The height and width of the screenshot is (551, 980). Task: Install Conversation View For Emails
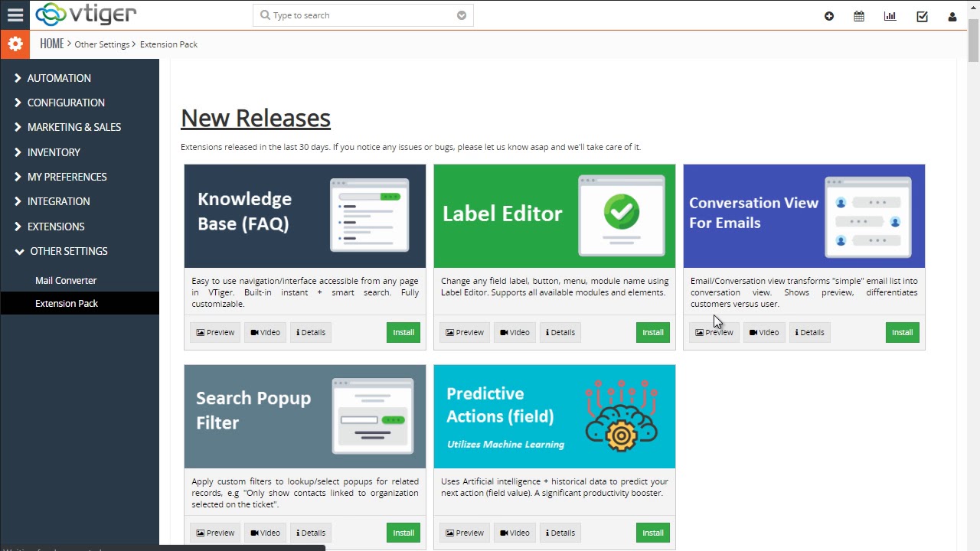[903, 332]
